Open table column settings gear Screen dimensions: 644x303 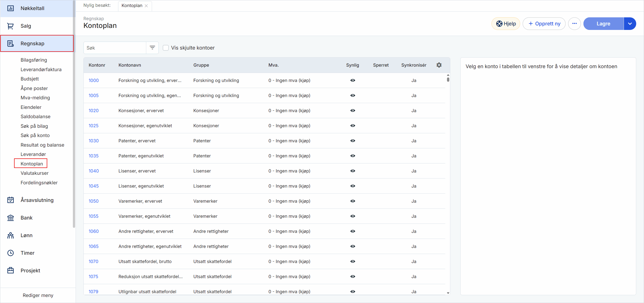click(x=439, y=65)
